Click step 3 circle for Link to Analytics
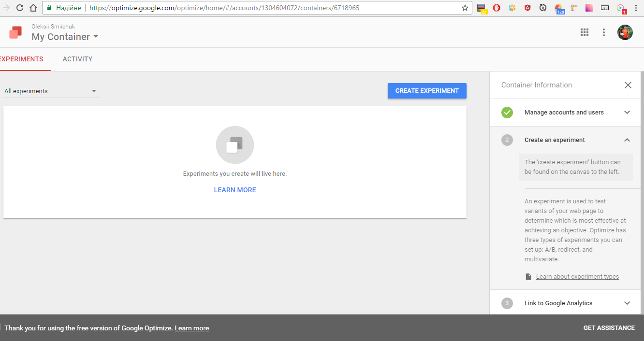This screenshot has width=644, height=341. [507, 303]
